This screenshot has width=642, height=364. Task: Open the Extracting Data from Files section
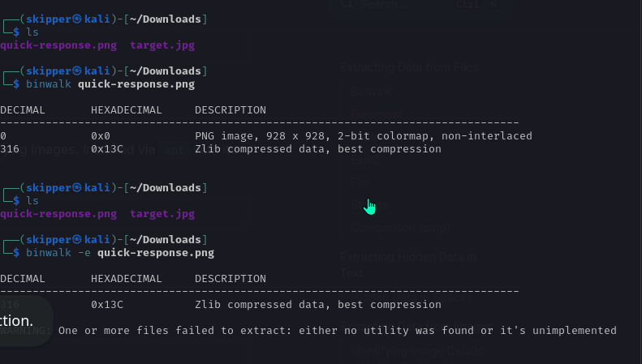pos(408,68)
